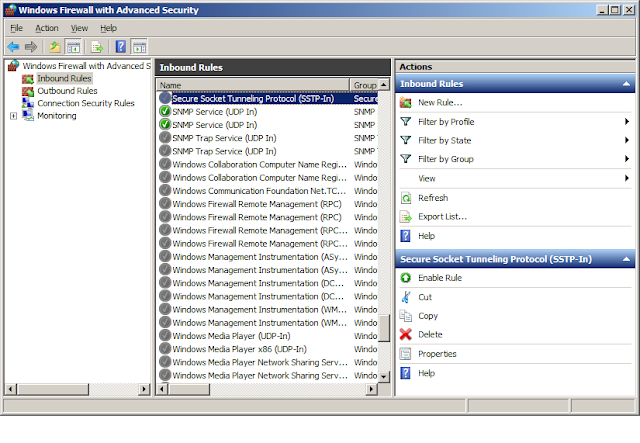Screen dimensions: 640x443
Task: Click Help link under Inbound Rules actions
Action: point(427,236)
